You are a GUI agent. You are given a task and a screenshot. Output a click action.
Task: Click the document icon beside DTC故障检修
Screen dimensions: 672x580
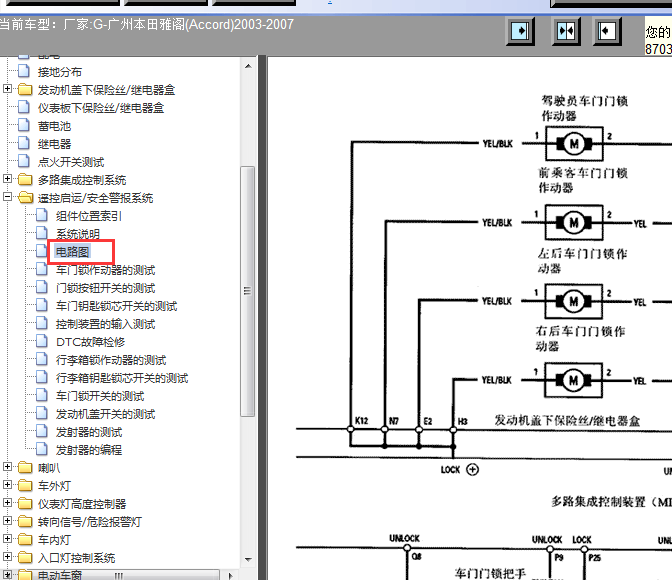pyautogui.click(x=42, y=342)
